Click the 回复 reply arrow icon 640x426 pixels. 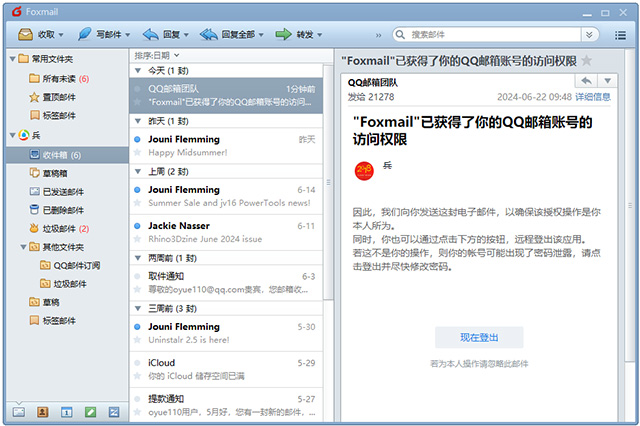tap(151, 34)
